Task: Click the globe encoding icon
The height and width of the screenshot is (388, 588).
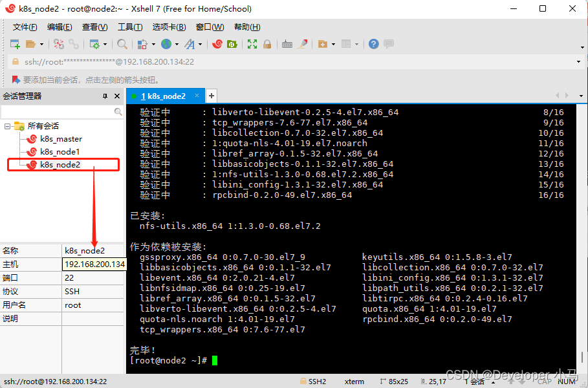Action: 166,44
